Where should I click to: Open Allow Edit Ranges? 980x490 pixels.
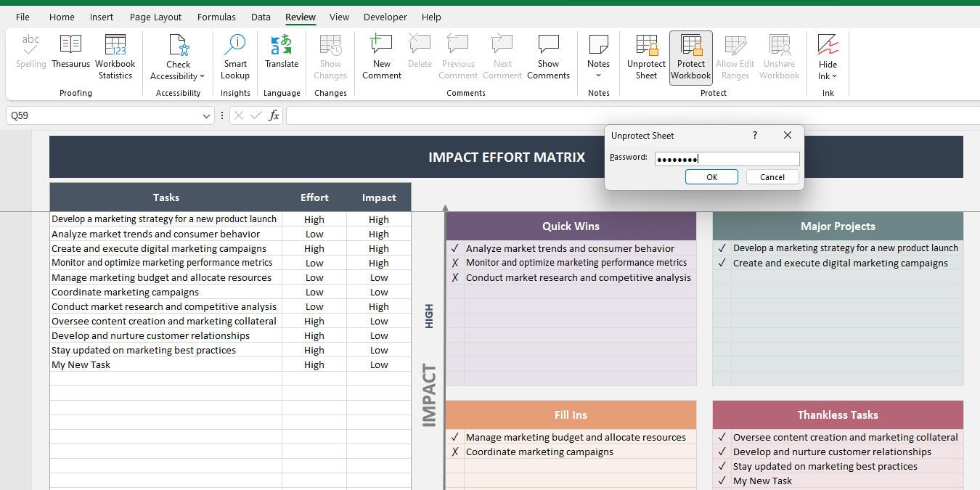point(735,54)
